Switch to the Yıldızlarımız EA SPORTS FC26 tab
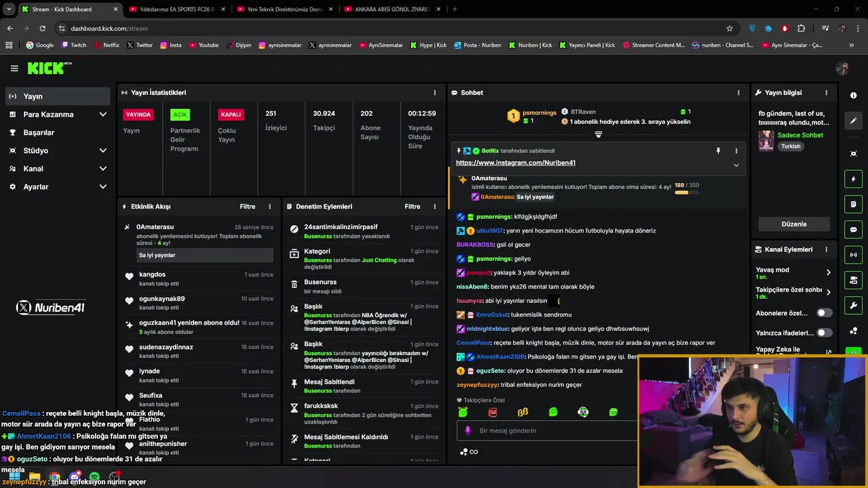This screenshot has width=868, height=488. pyautogui.click(x=176, y=9)
